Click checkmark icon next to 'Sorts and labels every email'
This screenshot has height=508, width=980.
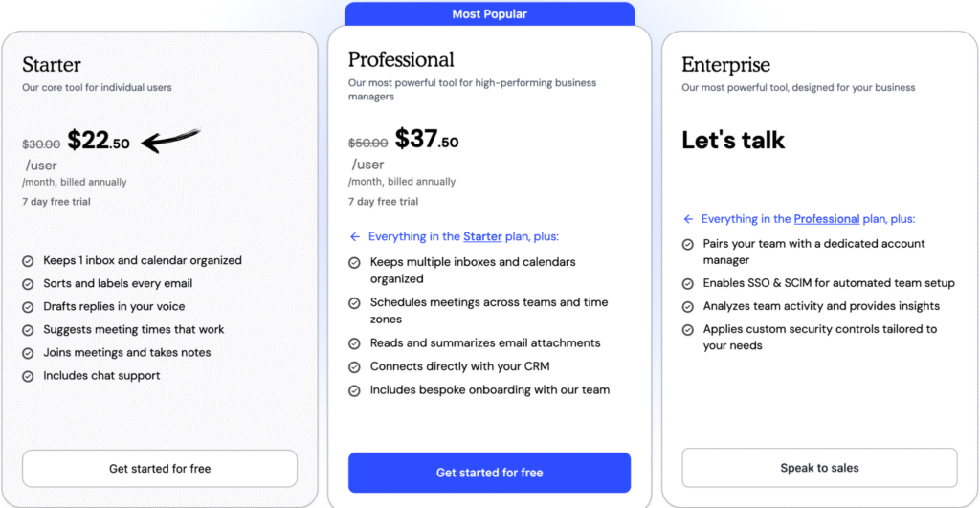click(29, 284)
